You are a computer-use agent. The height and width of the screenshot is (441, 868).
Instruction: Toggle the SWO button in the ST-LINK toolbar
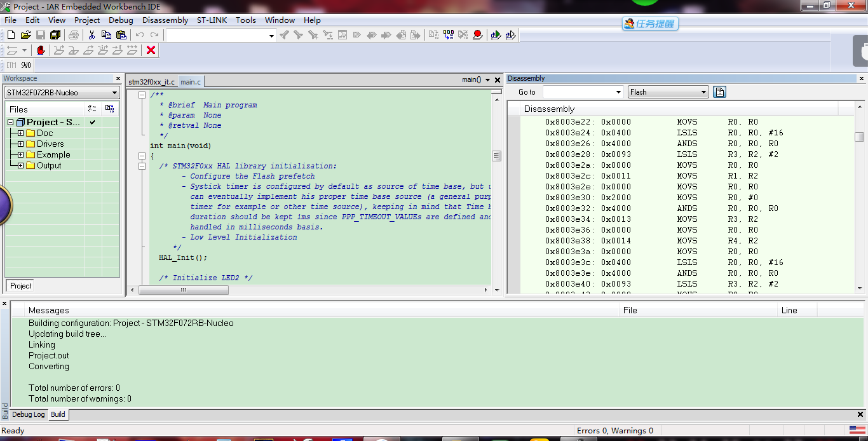[x=25, y=65]
